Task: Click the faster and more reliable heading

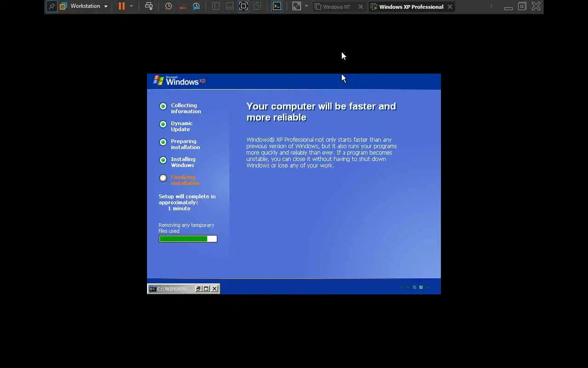Action: [321, 112]
